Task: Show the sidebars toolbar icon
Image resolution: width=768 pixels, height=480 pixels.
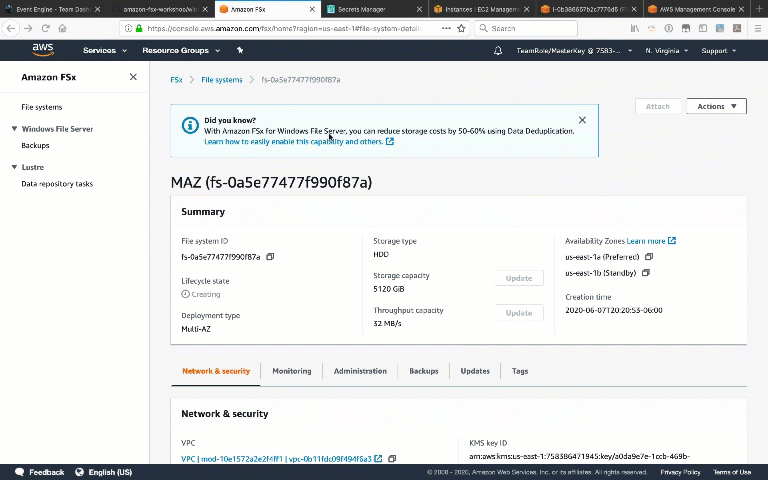Action: [x=703, y=28]
